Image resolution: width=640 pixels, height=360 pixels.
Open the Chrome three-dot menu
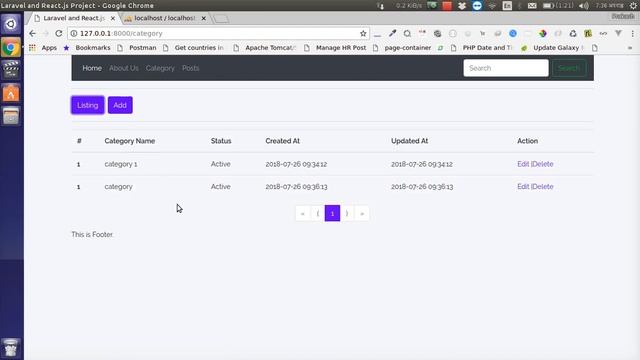(632, 33)
